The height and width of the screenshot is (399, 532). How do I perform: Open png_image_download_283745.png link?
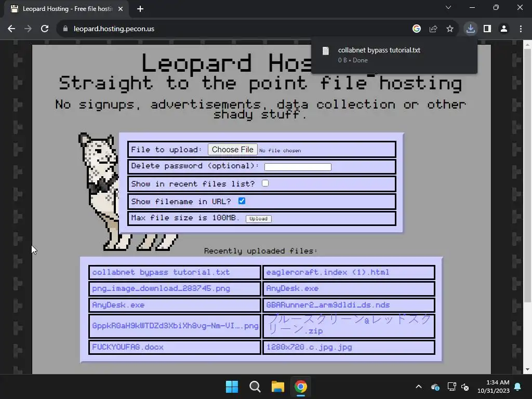pyautogui.click(x=161, y=288)
